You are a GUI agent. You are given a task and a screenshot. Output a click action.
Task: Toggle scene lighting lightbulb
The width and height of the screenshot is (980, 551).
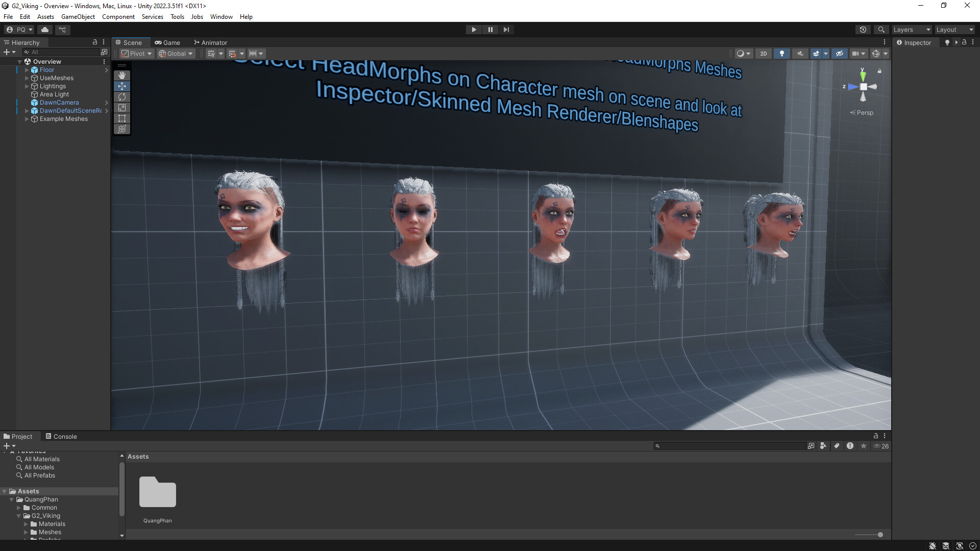point(782,54)
